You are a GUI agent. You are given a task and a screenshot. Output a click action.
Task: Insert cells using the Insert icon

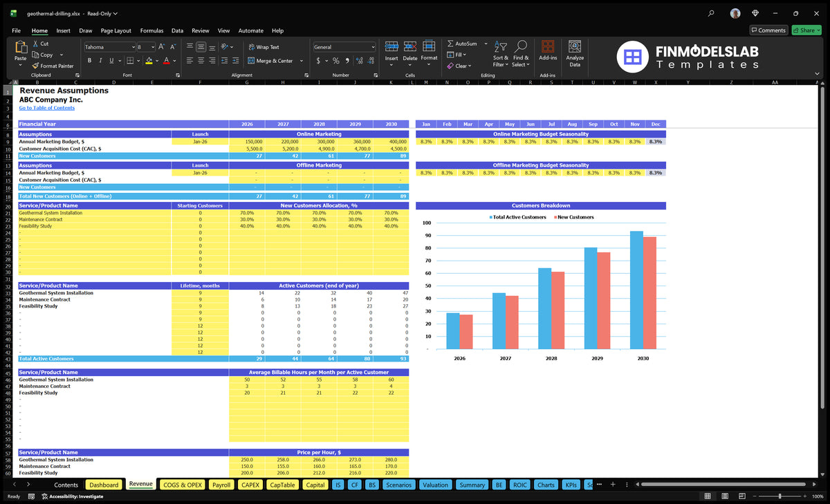[x=391, y=46]
